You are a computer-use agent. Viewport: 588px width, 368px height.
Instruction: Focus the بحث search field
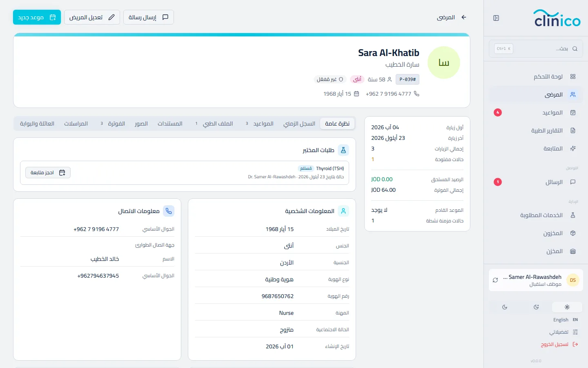tap(536, 49)
